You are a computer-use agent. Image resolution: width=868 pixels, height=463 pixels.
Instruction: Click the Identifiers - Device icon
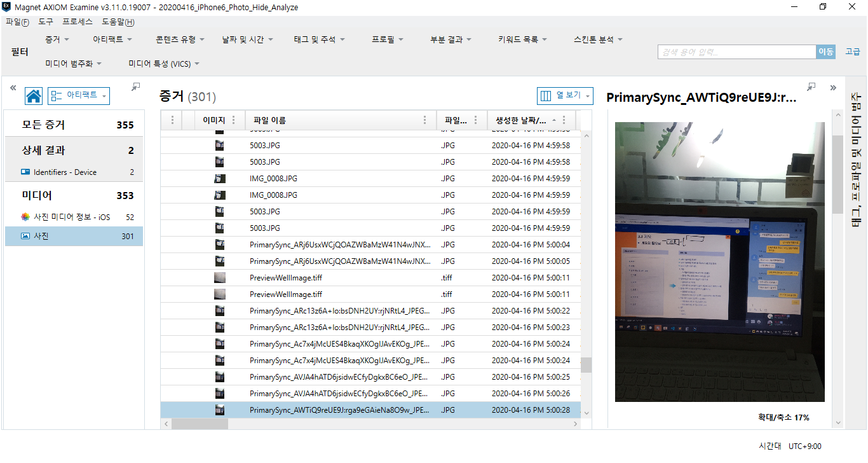(25, 172)
